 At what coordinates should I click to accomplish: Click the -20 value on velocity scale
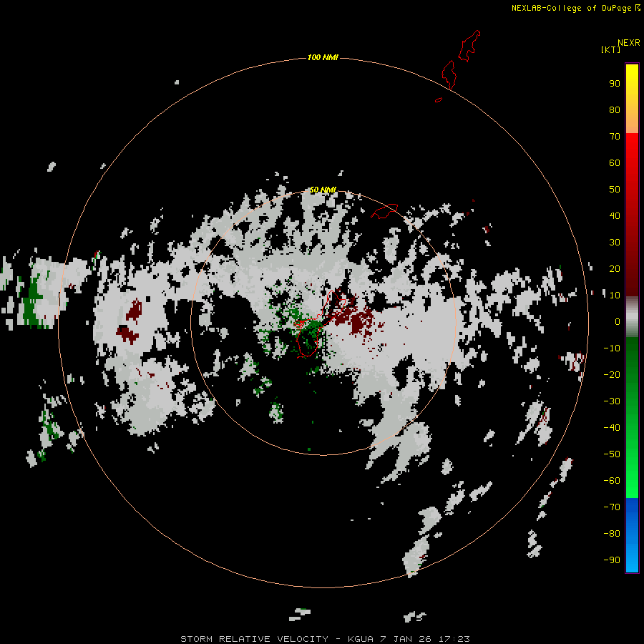[612, 374]
